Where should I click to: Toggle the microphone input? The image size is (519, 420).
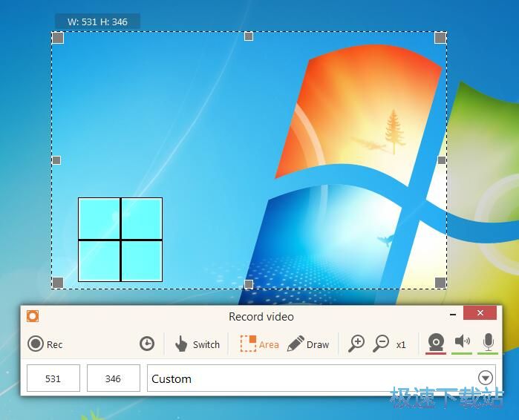pyautogui.click(x=488, y=341)
